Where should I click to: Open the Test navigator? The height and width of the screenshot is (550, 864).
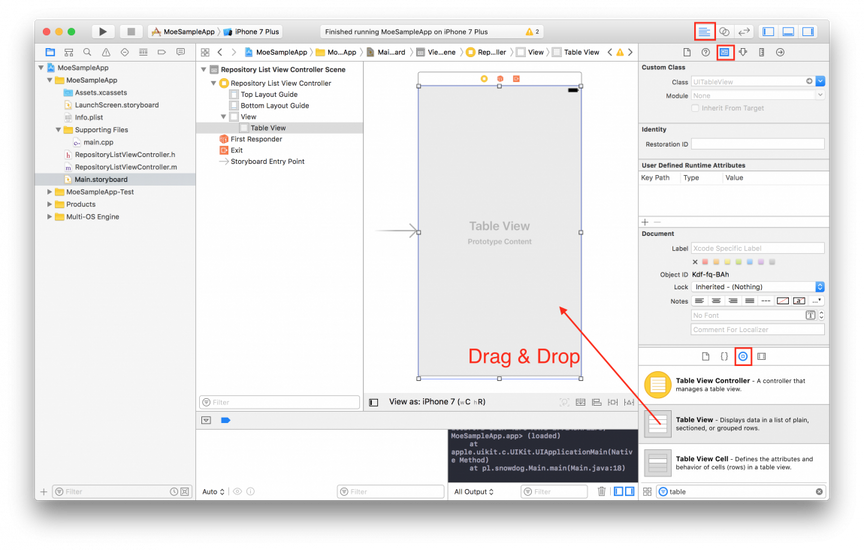(125, 52)
